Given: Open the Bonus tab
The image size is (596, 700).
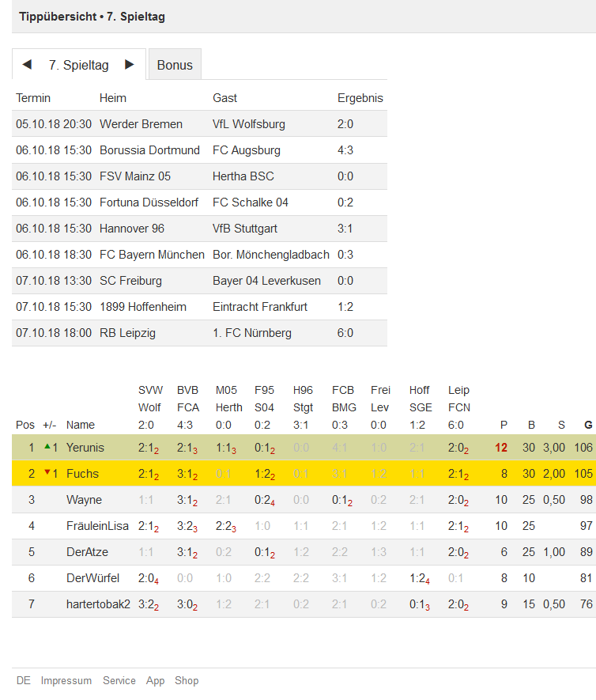Looking at the screenshot, I should pyautogui.click(x=175, y=65).
